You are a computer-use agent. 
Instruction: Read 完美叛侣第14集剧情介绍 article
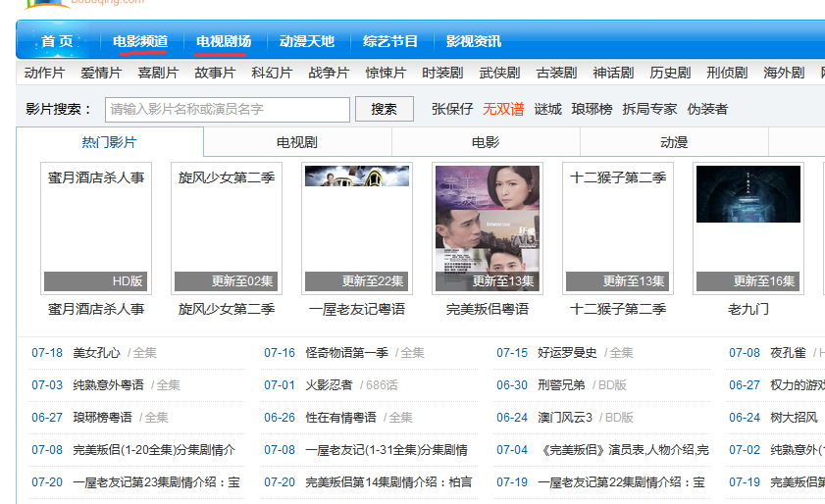point(388,481)
